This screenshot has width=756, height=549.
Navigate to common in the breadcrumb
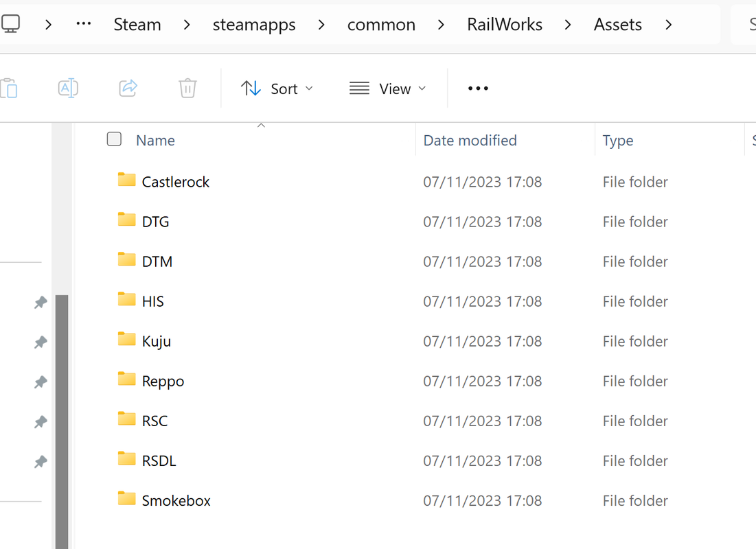pos(381,24)
